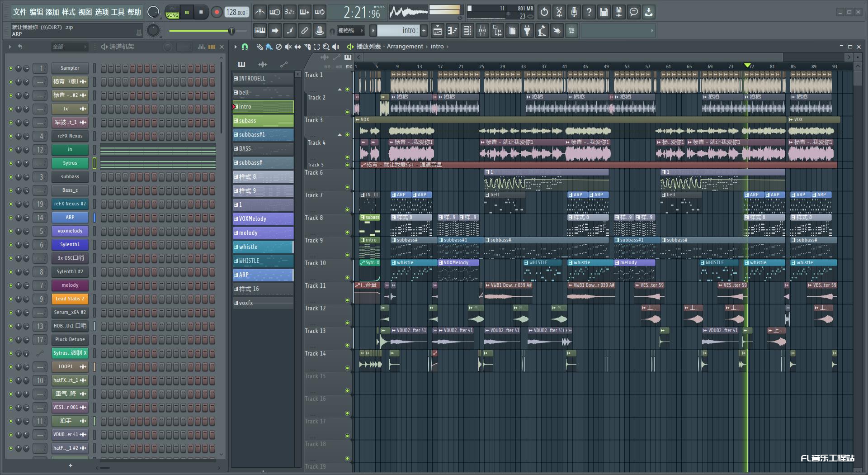868x475 pixels.
Task: Select the slip tool in playlist toolbar
Action: pos(297,47)
